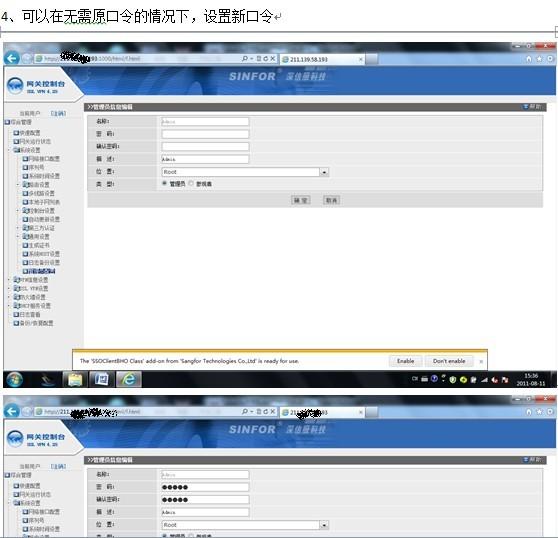
Task: Click the gateway console globe logo, lower page
Action: (15, 438)
